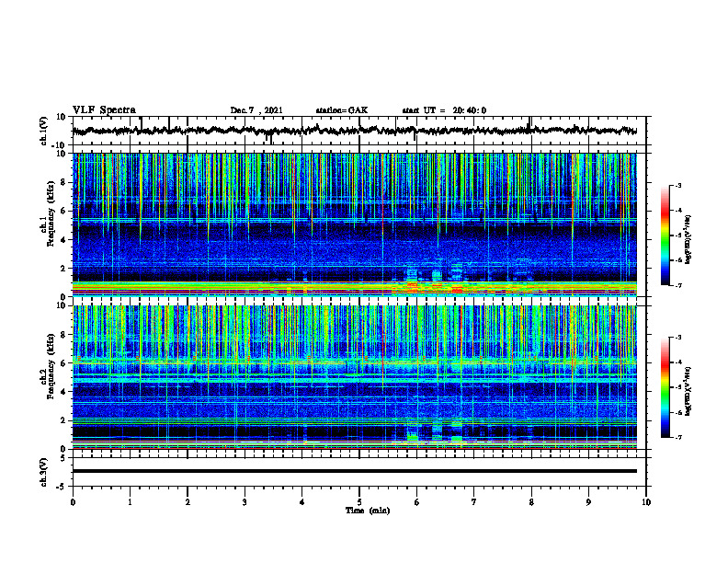This screenshot has height=563, width=728.
Task: Click the time-axis tick label "1"
Action: (130, 502)
